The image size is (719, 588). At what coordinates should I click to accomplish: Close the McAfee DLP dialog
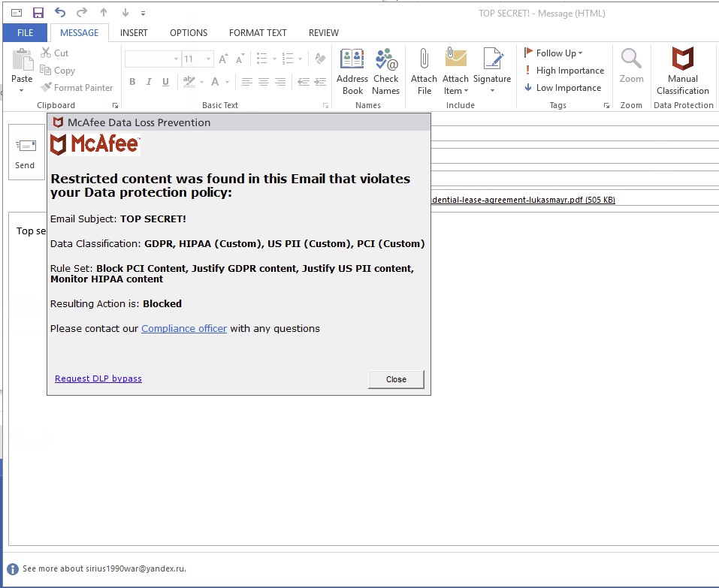click(x=396, y=379)
